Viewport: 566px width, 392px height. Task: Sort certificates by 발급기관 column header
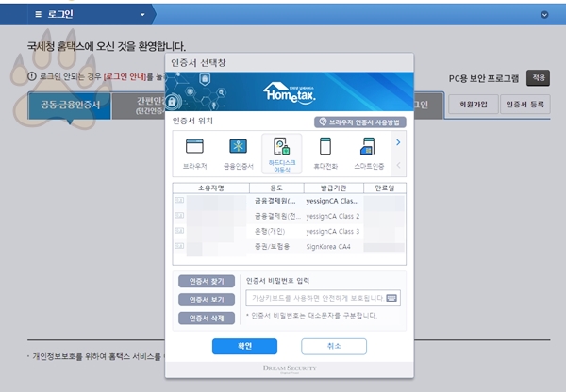point(334,188)
